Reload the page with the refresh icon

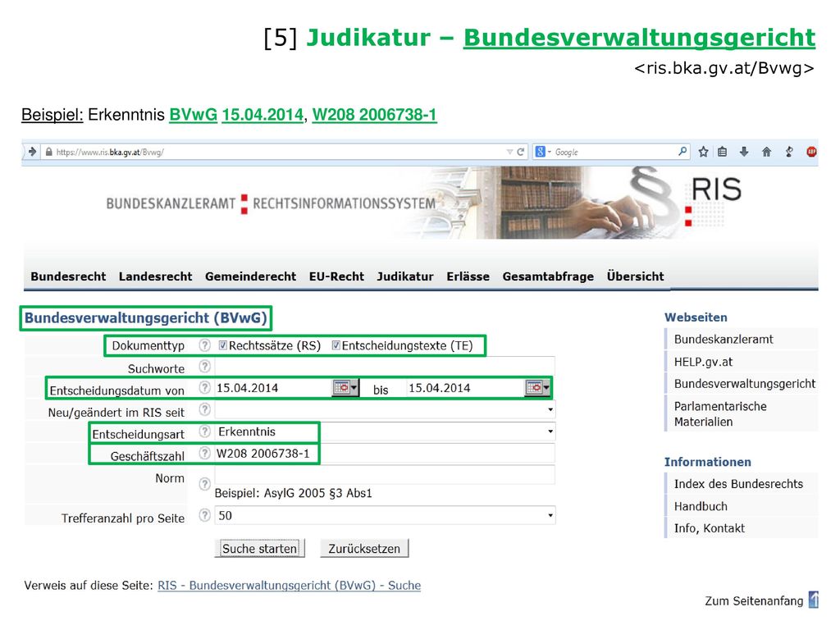pos(520,152)
